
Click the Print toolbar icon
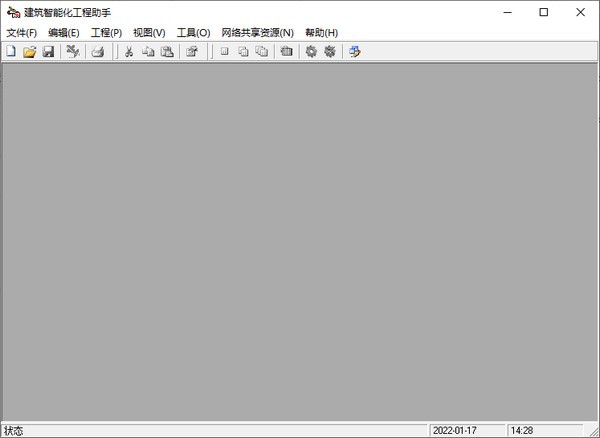[x=98, y=51]
